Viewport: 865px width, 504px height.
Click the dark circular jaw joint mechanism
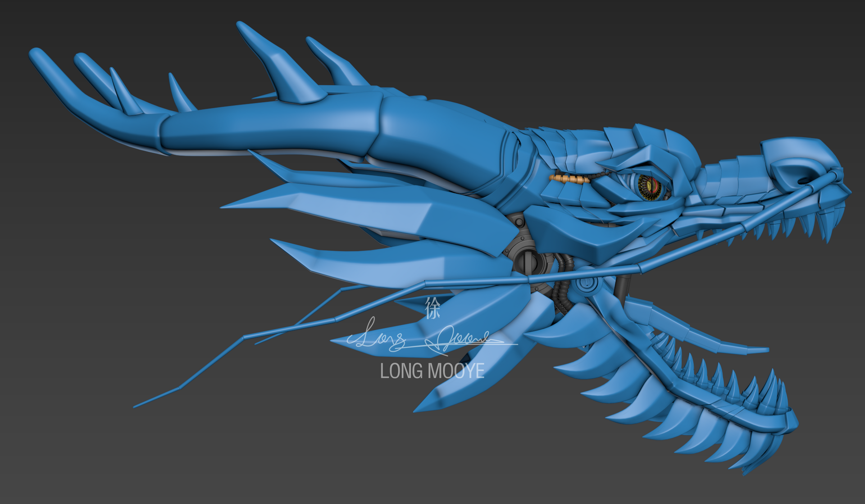point(528,261)
